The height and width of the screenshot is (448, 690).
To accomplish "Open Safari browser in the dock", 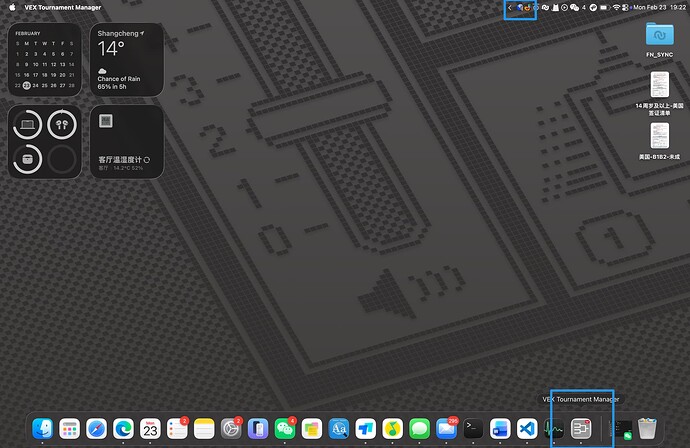I will coord(96,428).
